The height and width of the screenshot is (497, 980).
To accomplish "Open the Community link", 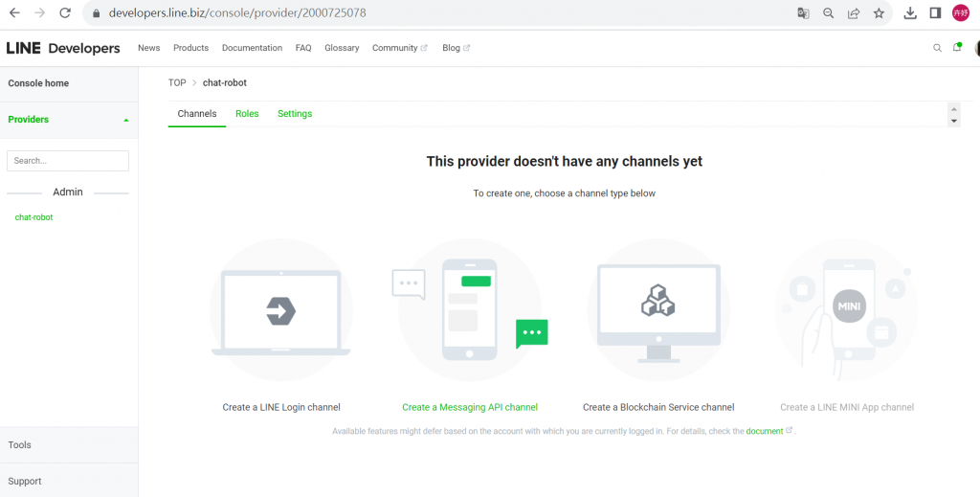I will pyautogui.click(x=394, y=48).
